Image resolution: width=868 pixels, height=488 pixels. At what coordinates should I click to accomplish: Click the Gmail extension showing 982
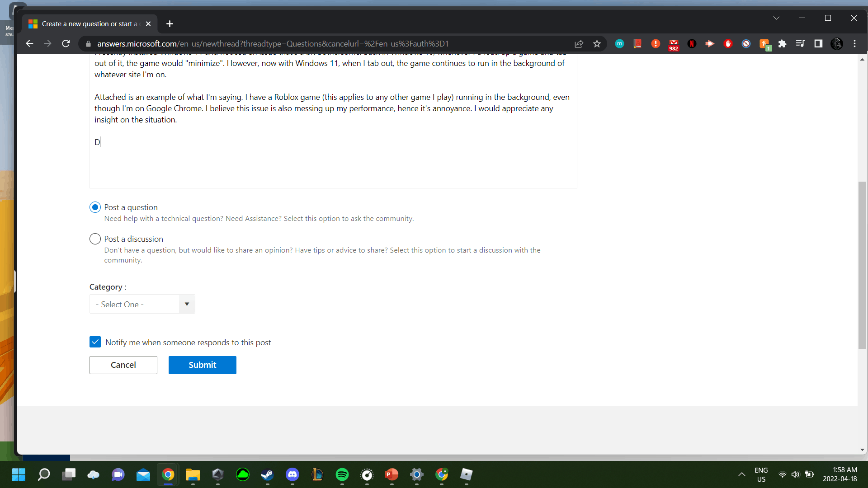pyautogui.click(x=674, y=44)
